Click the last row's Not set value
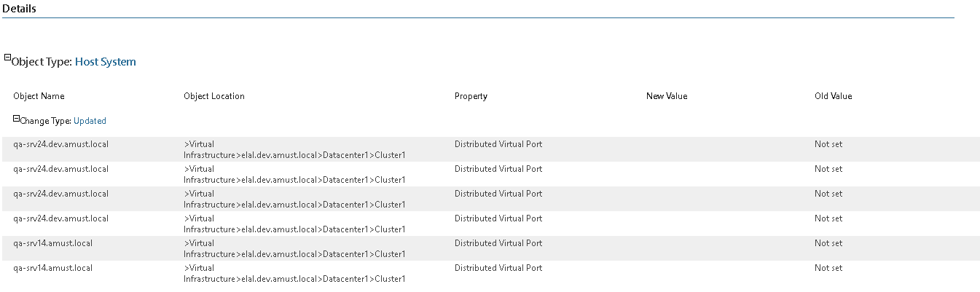The image size is (980, 292). 828,268
